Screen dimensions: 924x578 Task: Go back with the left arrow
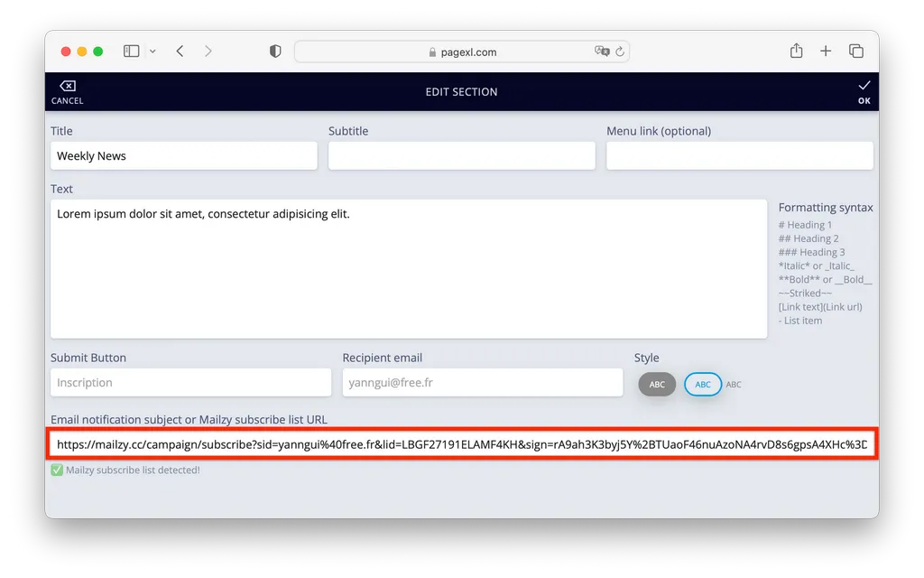[x=180, y=51]
